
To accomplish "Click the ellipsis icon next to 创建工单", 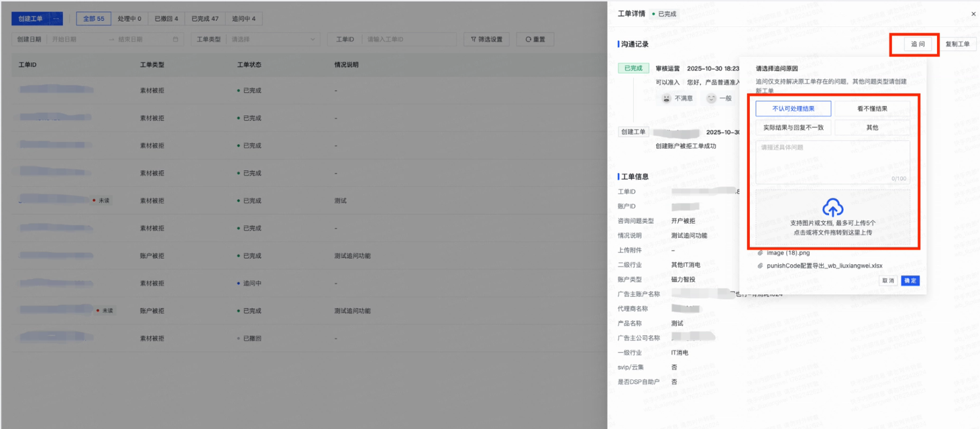I will click(x=57, y=18).
